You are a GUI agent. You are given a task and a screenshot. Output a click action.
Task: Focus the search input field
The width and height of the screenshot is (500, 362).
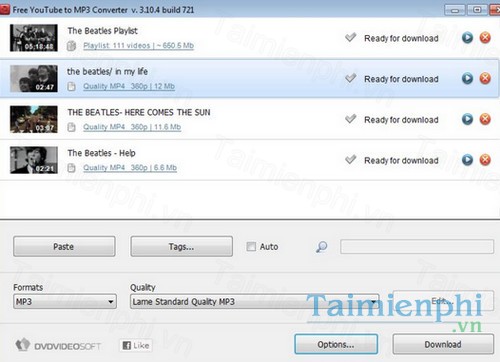coord(417,247)
